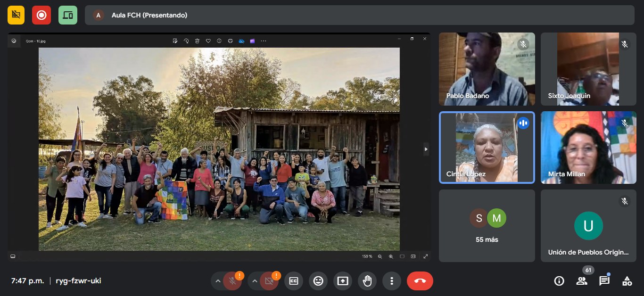Select Cintia Lopez's video tile

coord(487,148)
